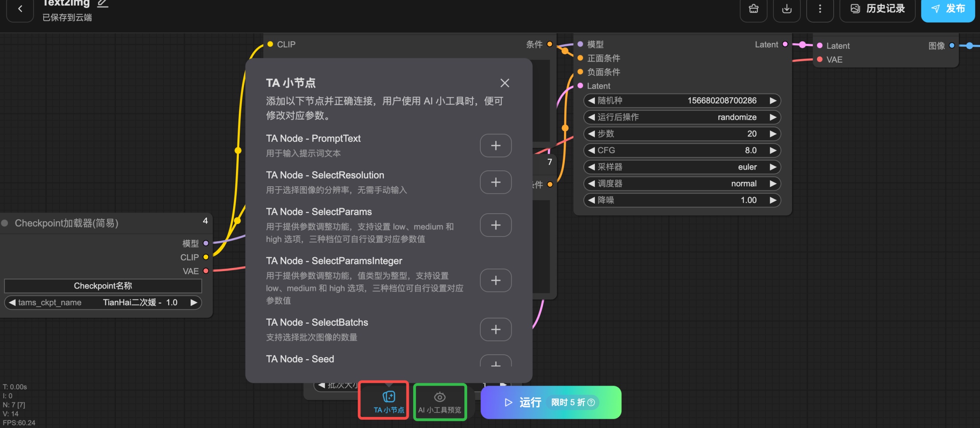Open the 历史记录 history button
Image resolution: width=980 pixels, height=428 pixels.
point(877,9)
